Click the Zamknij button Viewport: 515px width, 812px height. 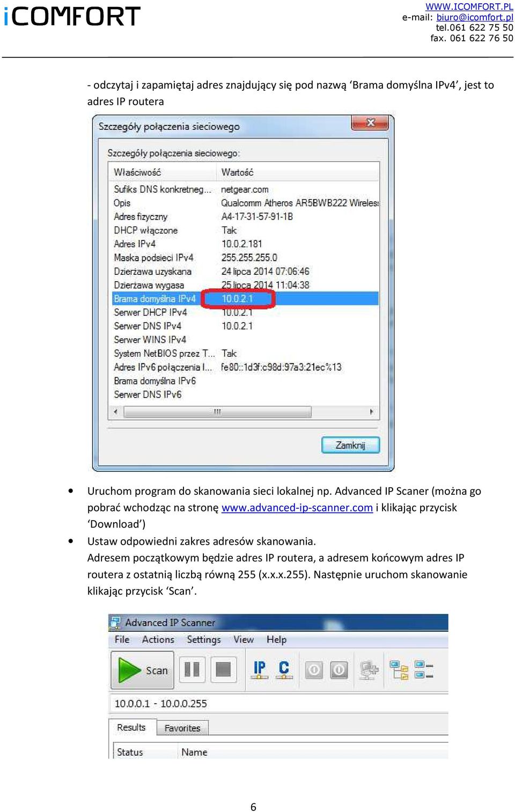click(350, 445)
